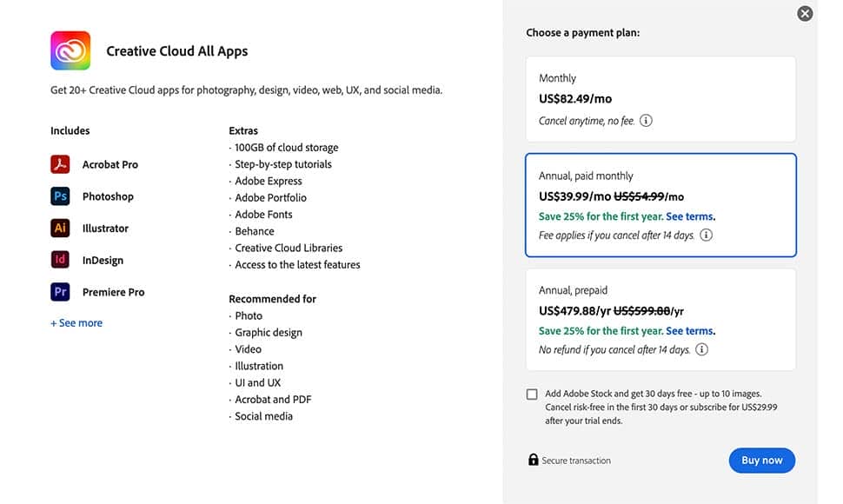843x504 pixels.
Task: Choose the Annual, paid monthly plan
Action: (660, 205)
